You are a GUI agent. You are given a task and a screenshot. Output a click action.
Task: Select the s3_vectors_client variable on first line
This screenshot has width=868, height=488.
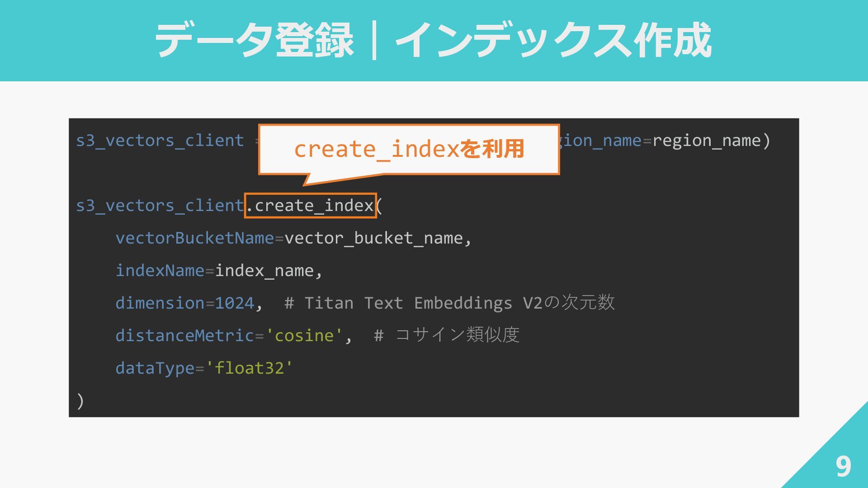click(x=160, y=141)
